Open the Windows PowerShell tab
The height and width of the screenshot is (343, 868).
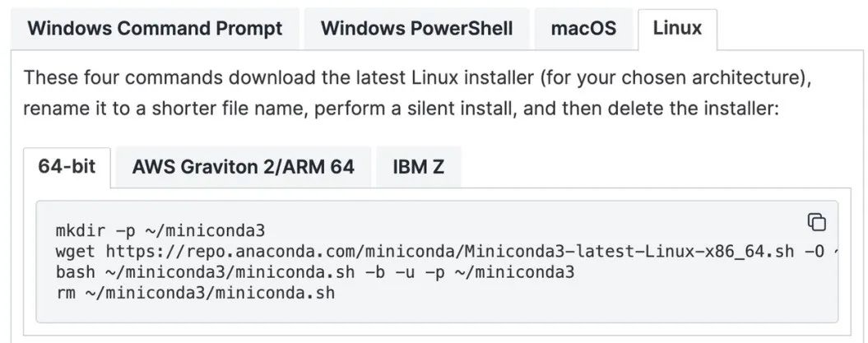(417, 28)
